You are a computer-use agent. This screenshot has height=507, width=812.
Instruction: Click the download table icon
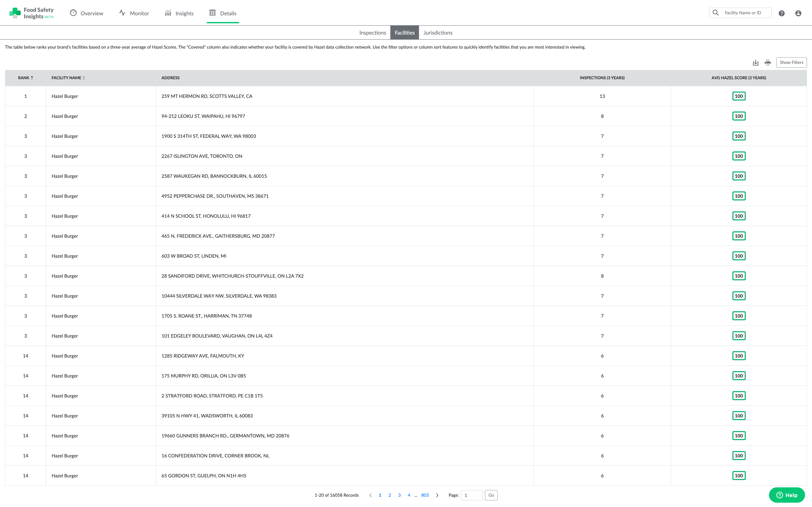(x=755, y=63)
